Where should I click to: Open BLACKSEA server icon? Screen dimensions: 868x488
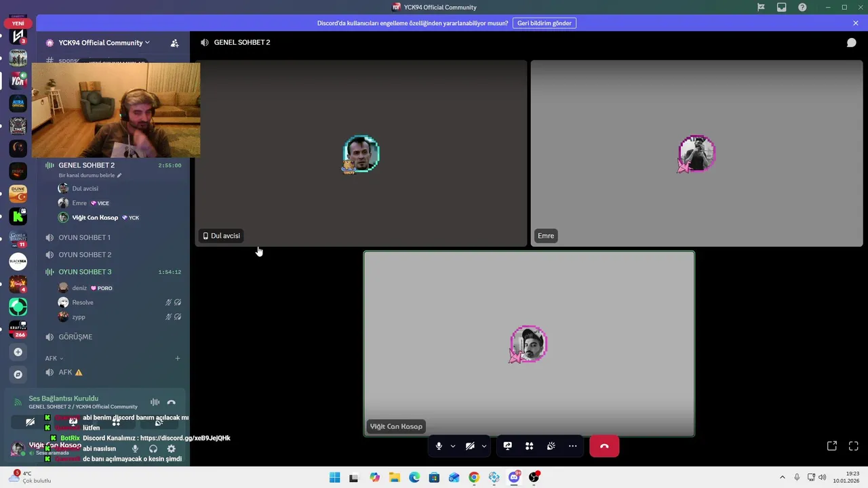pos(18,262)
